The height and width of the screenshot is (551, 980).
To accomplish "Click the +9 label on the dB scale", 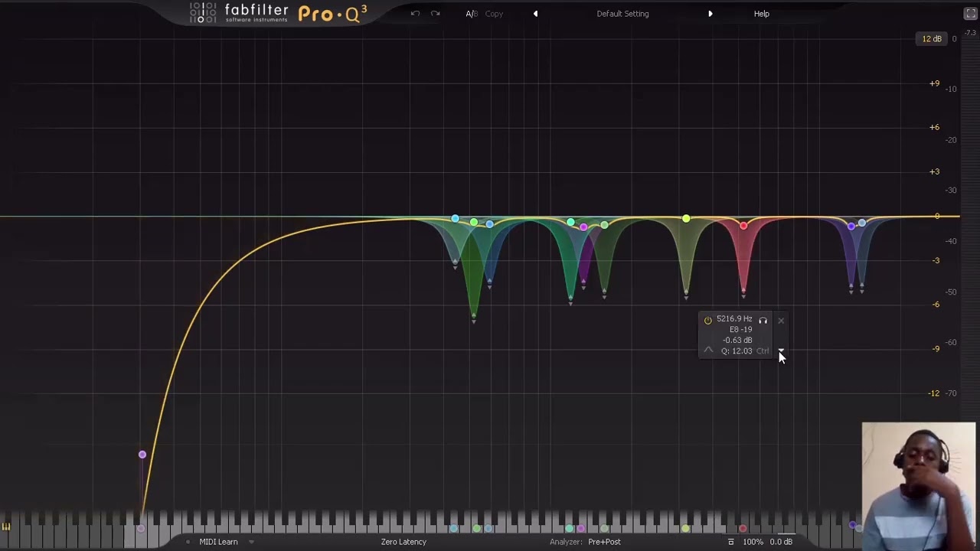I will [x=934, y=83].
